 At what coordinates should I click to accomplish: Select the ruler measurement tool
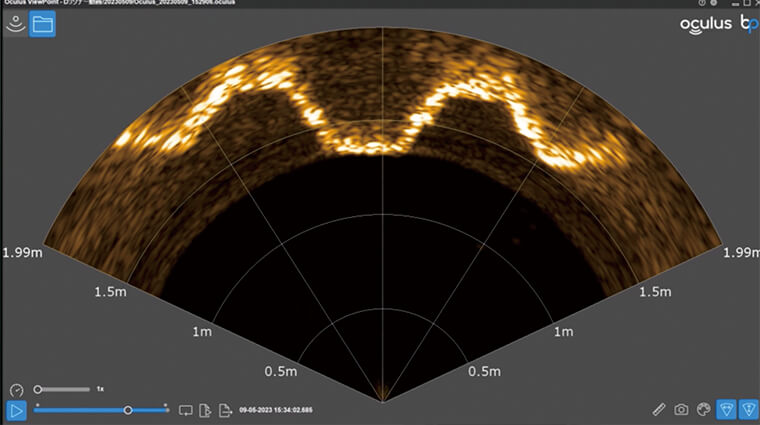(659, 410)
